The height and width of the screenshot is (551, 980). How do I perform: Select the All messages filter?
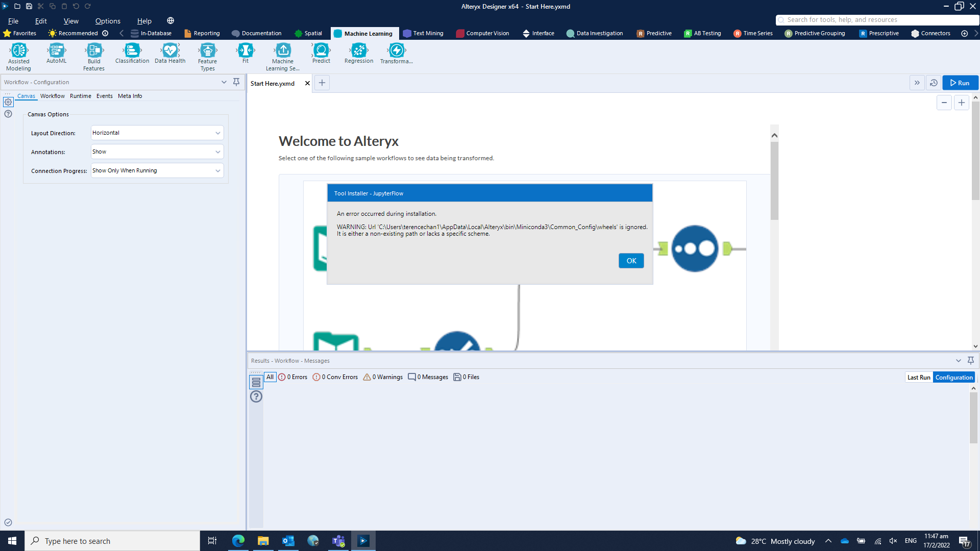pyautogui.click(x=270, y=377)
